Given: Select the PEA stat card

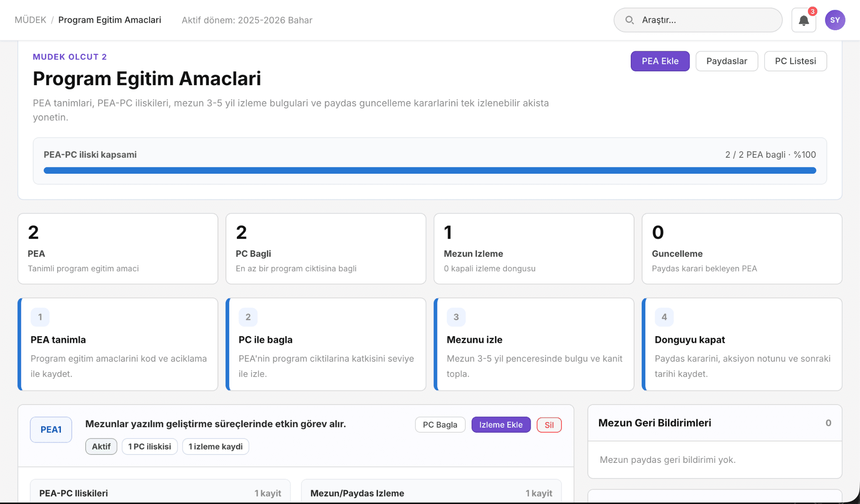Looking at the screenshot, I should (x=118, y=249).
